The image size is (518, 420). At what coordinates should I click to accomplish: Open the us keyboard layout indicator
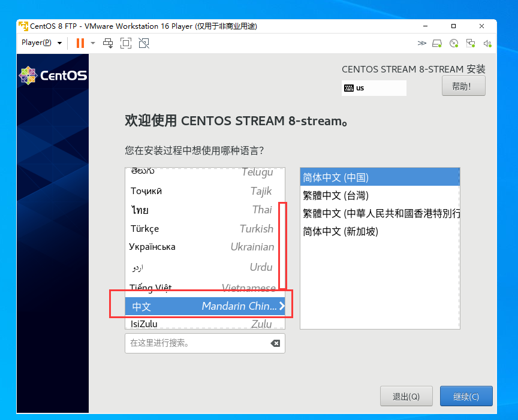pyautogui.click(x=374, y=88)
